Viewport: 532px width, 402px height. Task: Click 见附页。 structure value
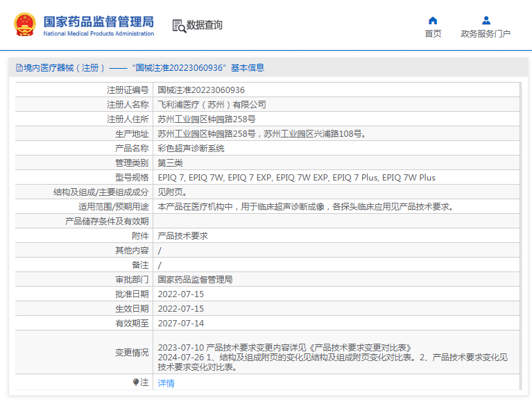pyautogui.click(x=172, y=192)
